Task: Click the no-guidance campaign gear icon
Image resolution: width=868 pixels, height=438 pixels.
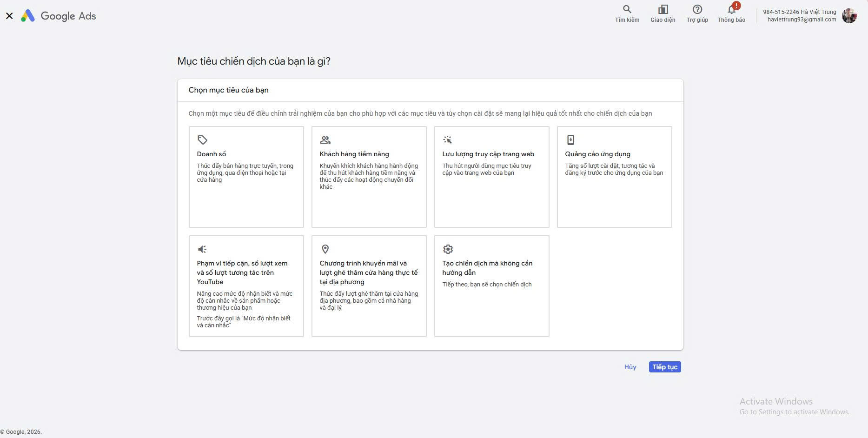Action: [448, 249]
